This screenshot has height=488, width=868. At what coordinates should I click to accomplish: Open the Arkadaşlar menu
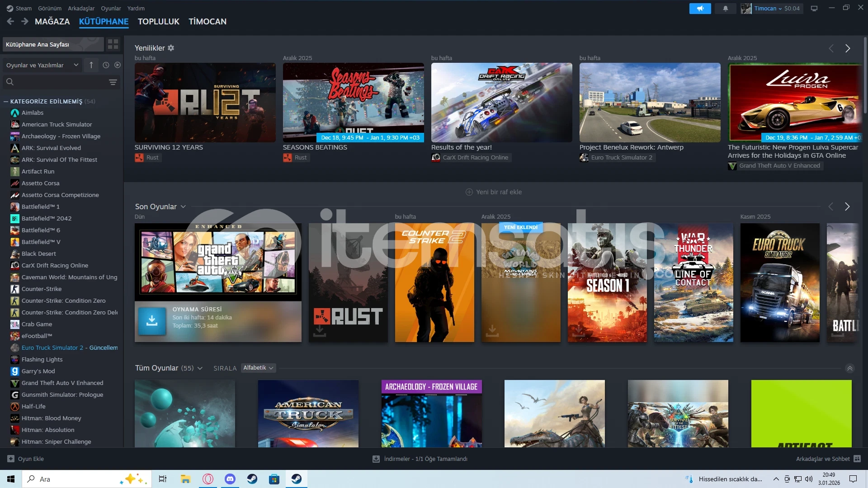tap(81, 8)
